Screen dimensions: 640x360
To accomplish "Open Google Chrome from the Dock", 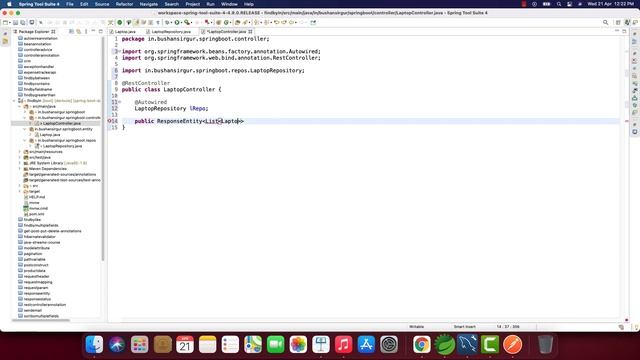I will [422, 344].
